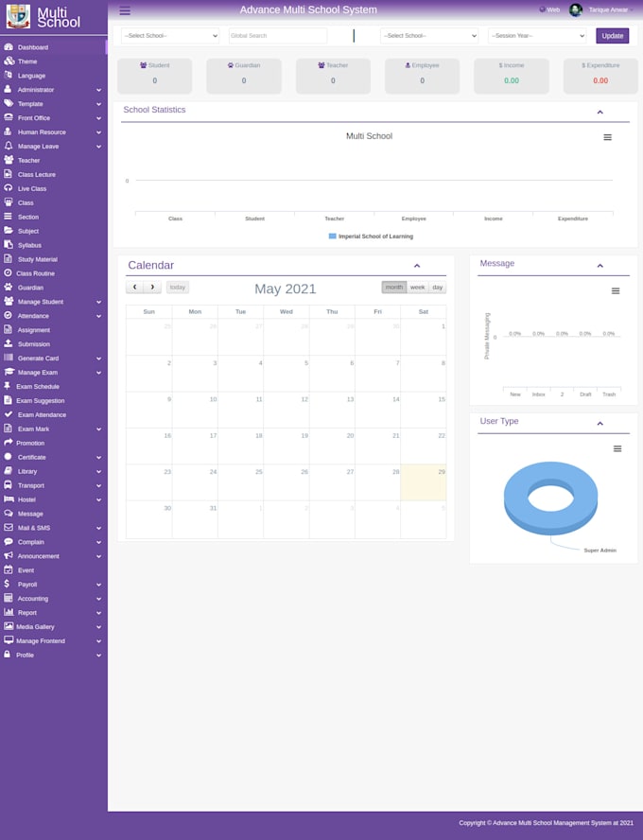This screenshot has height=840, width=643.
Task: Click the Guardian paw icon in sidebar
Action: coord(8,288)
